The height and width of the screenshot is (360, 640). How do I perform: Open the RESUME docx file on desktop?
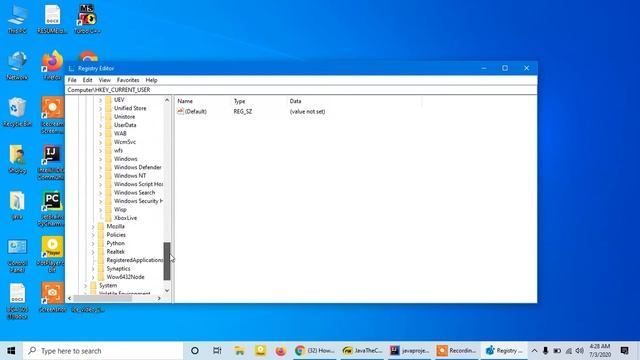tap(52, 19)
